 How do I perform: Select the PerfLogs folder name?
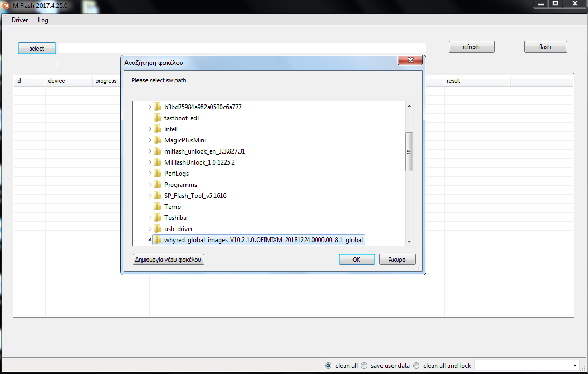(177, 173)
